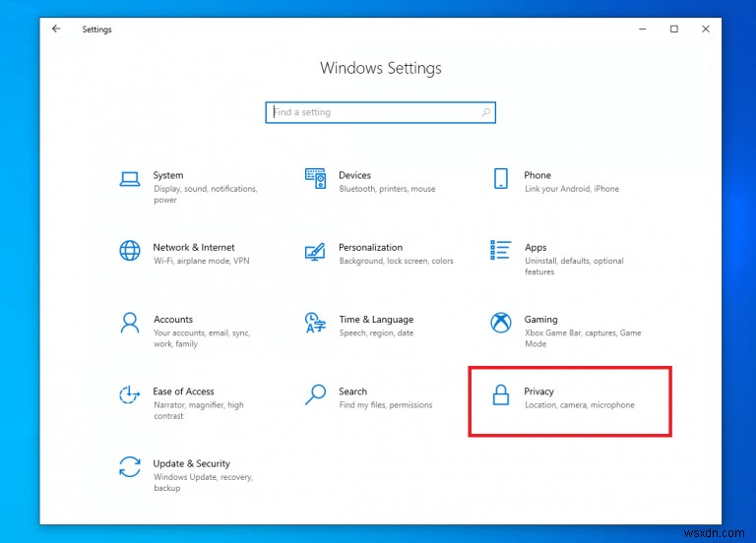Click the Personalization paintbrush icon
The image size is (756, 543).
click(x=315, y=252)
